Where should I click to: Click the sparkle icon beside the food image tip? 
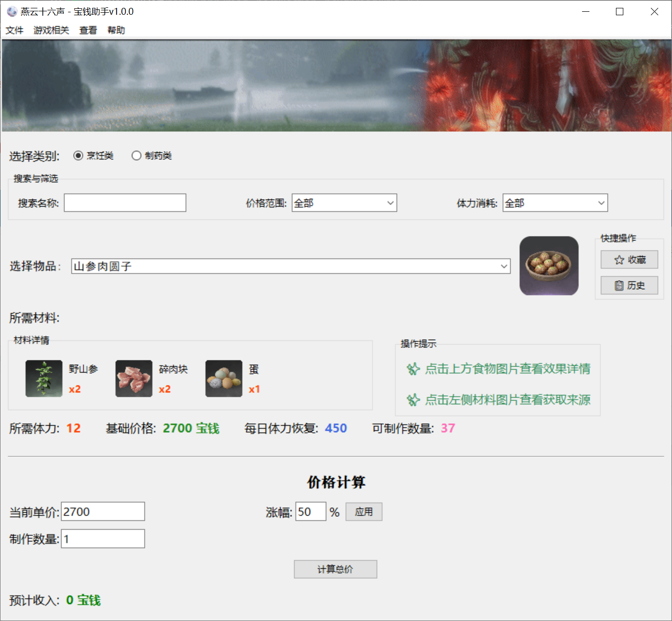pyautogui.click(x=413, y=369)
